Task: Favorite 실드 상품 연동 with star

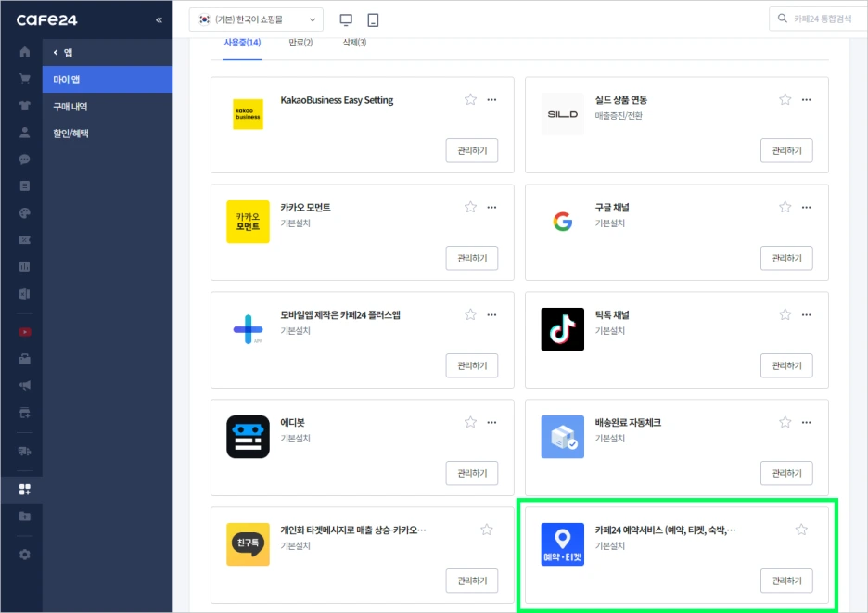Action: point(785,99)
